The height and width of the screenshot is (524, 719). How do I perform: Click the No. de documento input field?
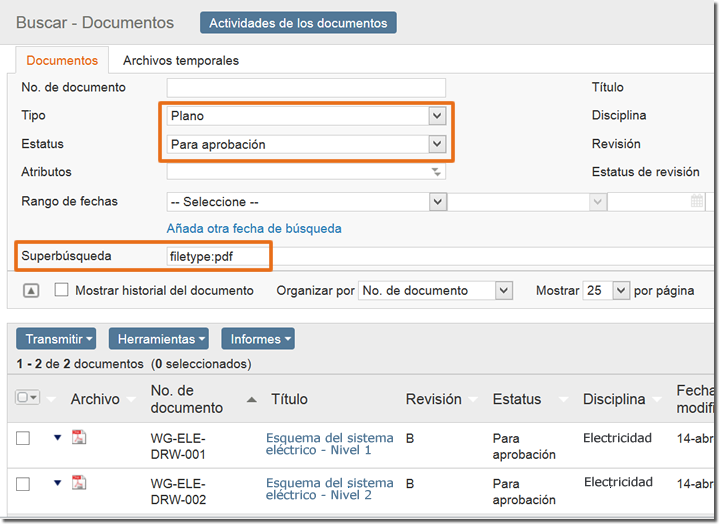click(x=306, y=88)
